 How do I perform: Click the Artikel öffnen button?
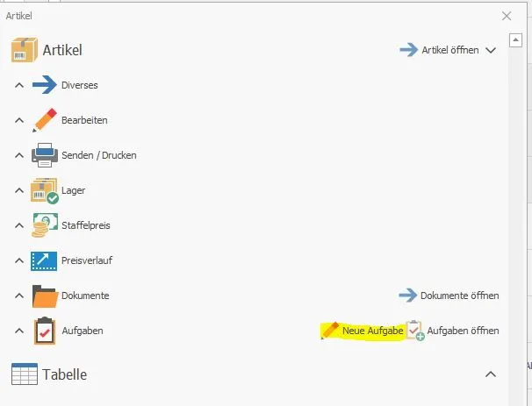point(439,50)
